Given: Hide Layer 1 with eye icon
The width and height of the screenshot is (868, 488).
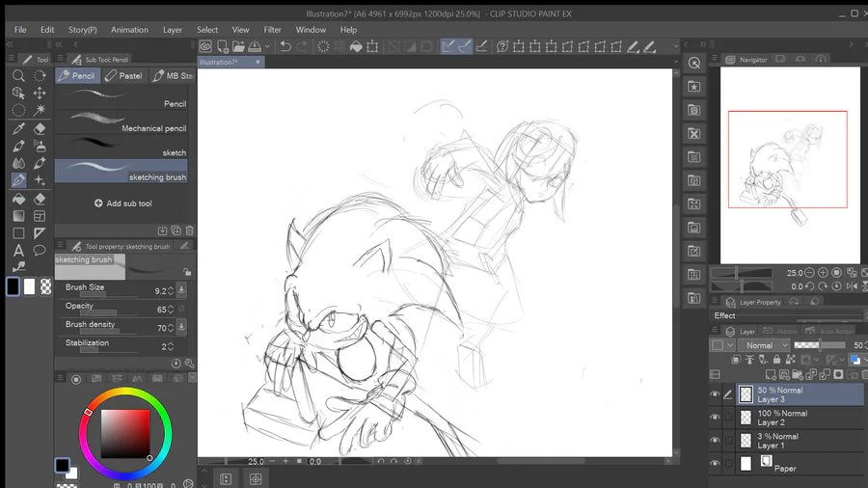Looking at the screenshot, I should coord(715,441).
